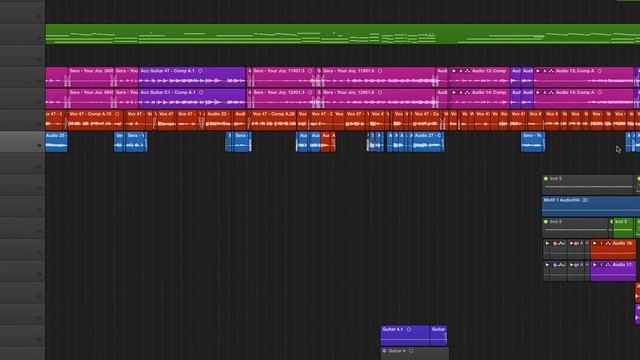Select the highlighted track header beside Audio 25
The image size is (640, 360).
point(22,142)
